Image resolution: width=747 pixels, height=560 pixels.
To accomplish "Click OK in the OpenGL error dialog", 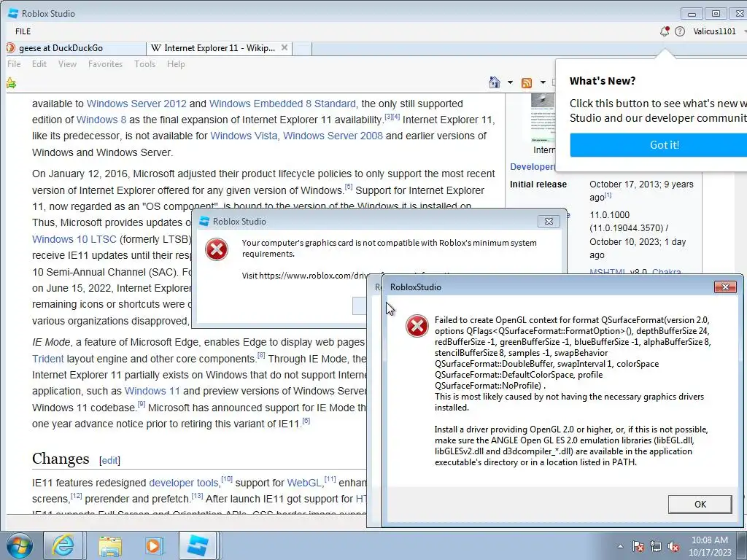I will point(700,505).
